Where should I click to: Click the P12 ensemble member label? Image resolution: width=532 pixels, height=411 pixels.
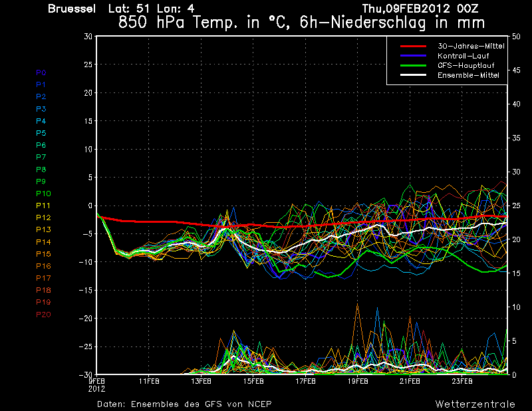click(x=43, y=217)
